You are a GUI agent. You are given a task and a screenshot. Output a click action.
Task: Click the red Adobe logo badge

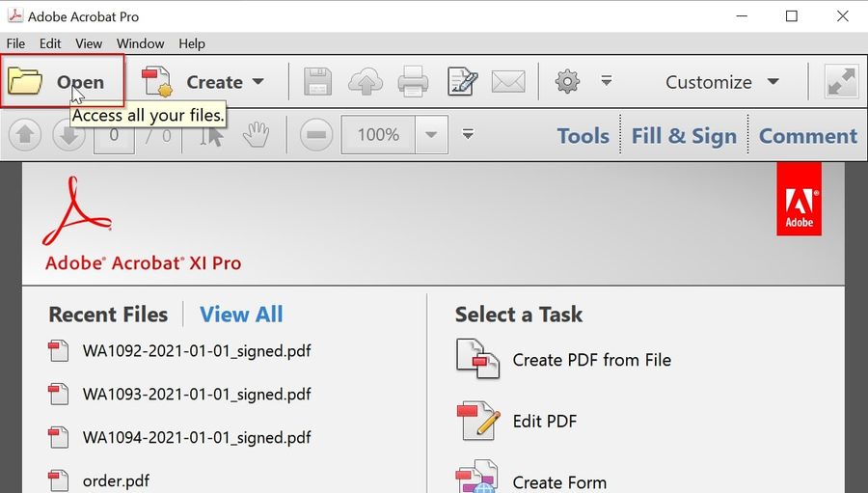799,199
